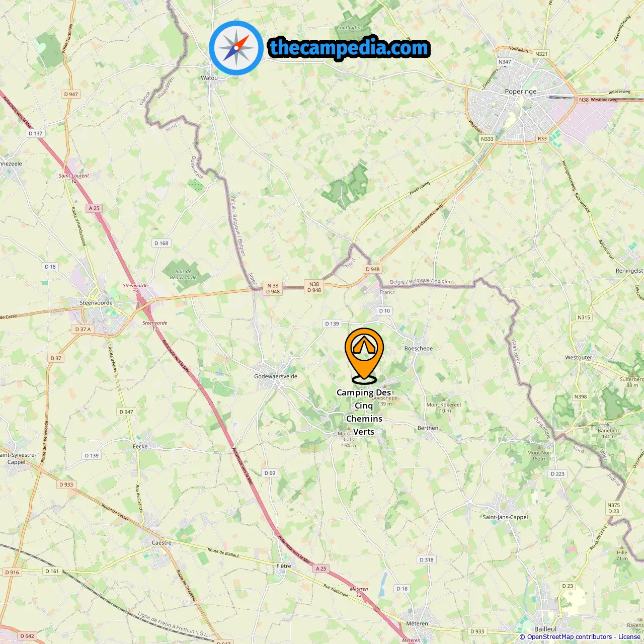This screenshot has width=644, height=644.
Task: Click the A 25 motorway shield near Flêtre
Action: click(x=321, y=569)
